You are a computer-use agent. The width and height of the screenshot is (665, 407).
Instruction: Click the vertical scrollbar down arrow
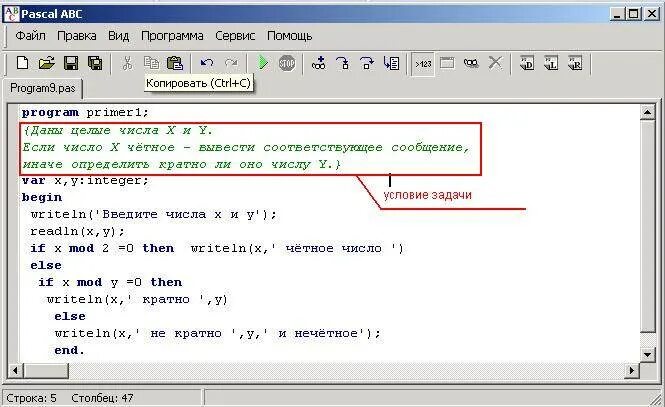(647, 354)
